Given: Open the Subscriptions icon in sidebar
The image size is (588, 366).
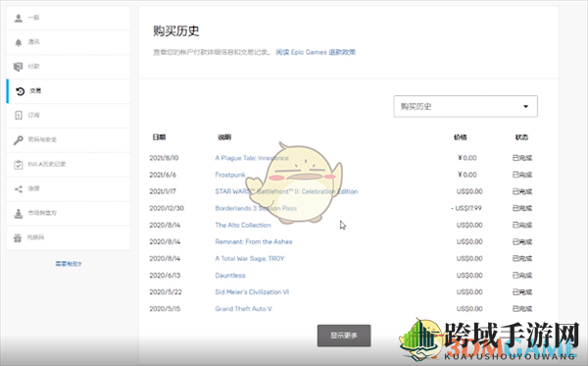Looking at the screenshot, I should click(x=19, y=115).
